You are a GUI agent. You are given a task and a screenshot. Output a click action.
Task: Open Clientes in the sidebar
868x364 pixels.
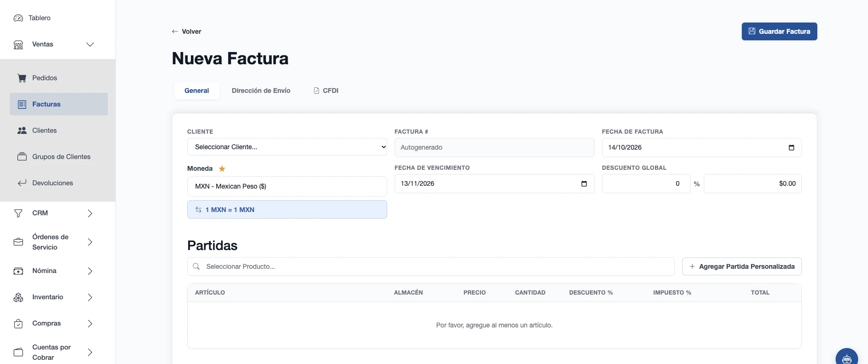coord(59,130)
